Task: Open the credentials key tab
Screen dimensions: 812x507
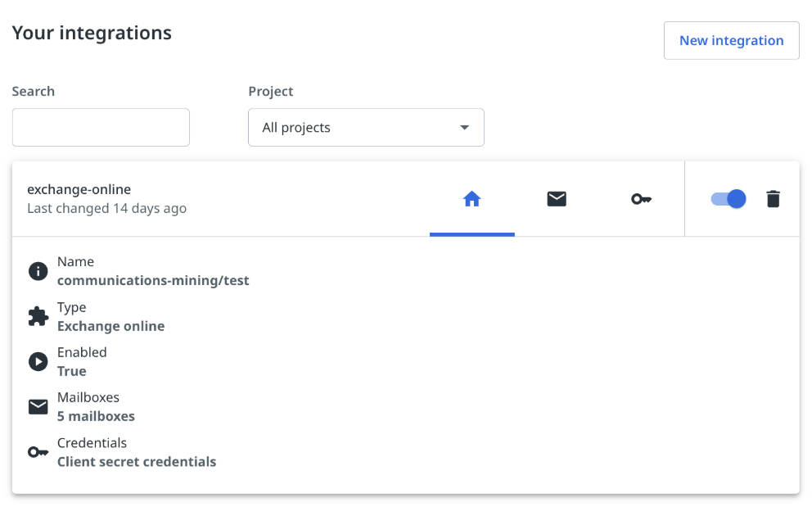Action: point(641,199)
